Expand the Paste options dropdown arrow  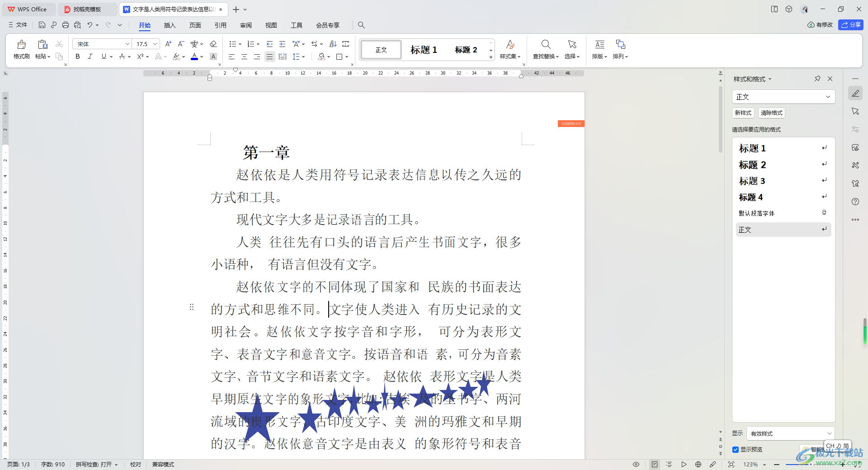[x=48, y=56]
